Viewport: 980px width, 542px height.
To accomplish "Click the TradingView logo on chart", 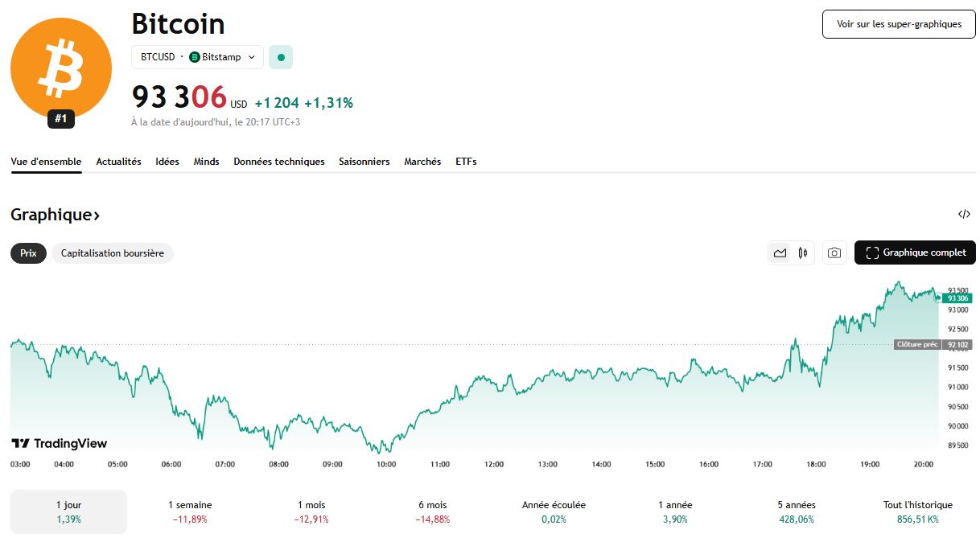I will pos(59,443).
